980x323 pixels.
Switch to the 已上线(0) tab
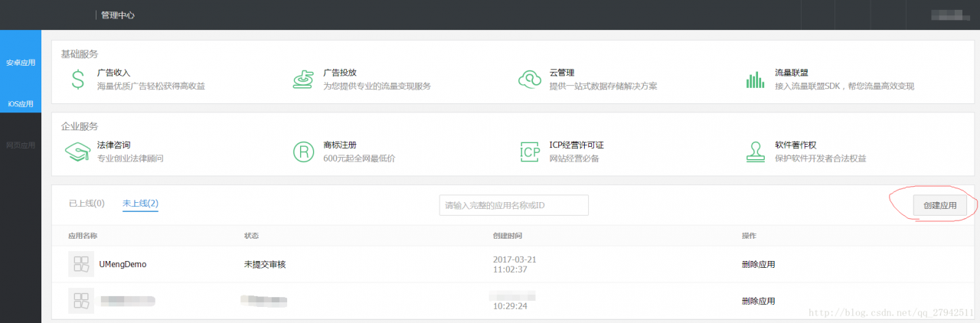[x=87, y=204]
